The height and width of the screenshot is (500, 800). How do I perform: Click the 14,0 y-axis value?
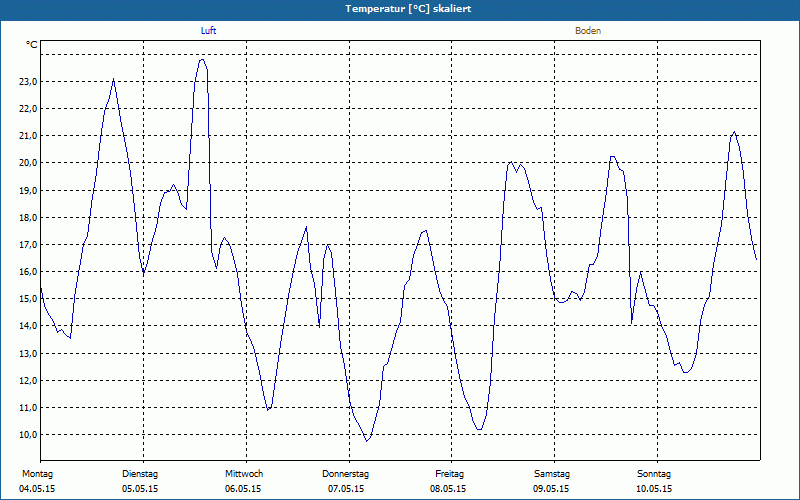29,326
